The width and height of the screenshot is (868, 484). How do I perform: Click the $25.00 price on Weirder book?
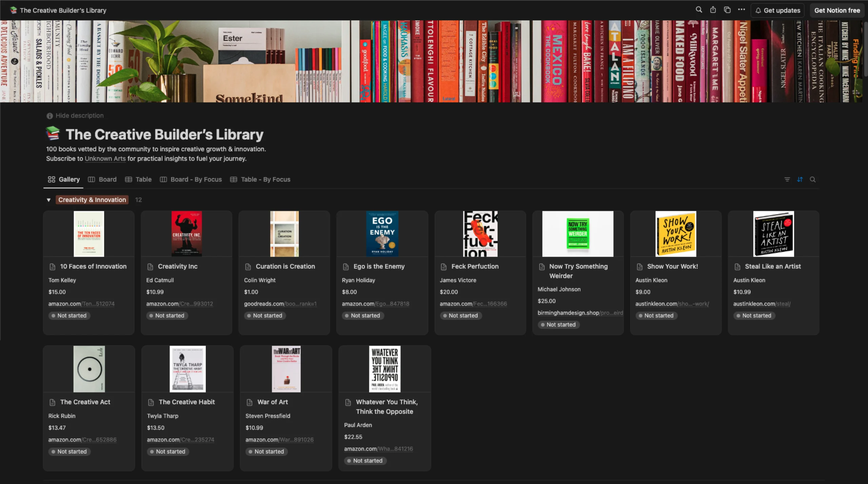[x=546, y=301]
